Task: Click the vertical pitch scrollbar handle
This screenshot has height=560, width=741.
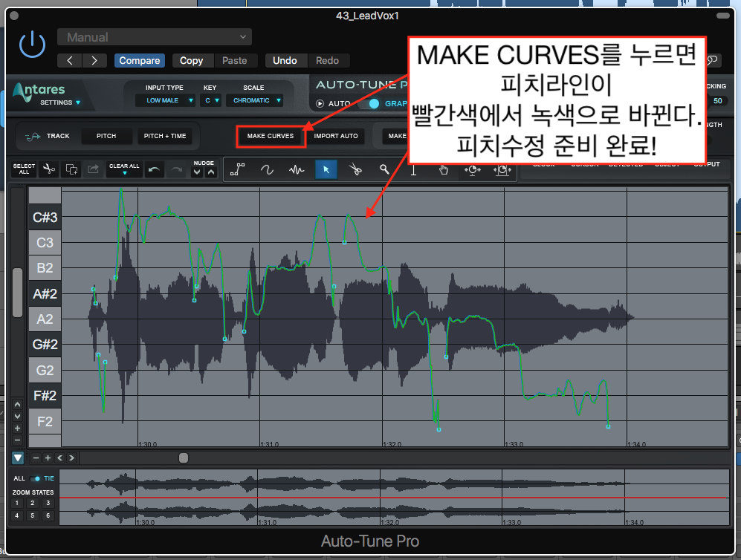Action: (18, 293)
